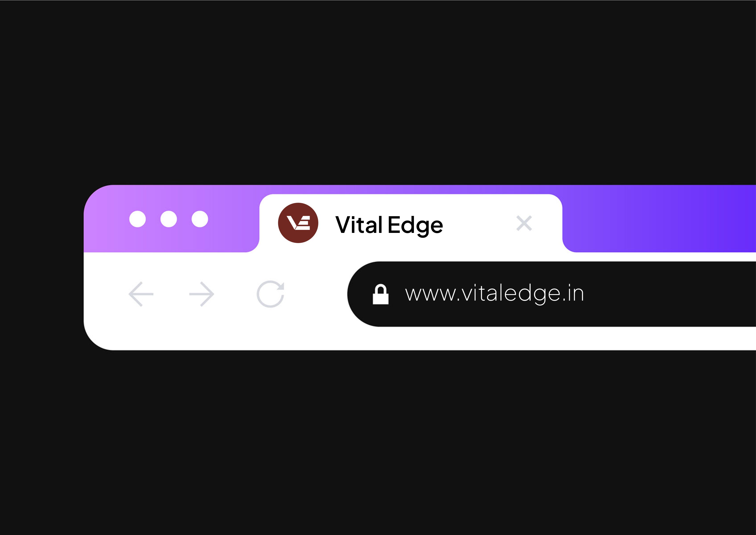Click the third white window dot
Viewport: 756px width, 535px height.
(200, 219)
